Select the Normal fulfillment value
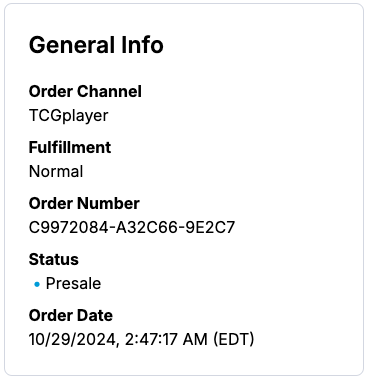 point(56,172)
